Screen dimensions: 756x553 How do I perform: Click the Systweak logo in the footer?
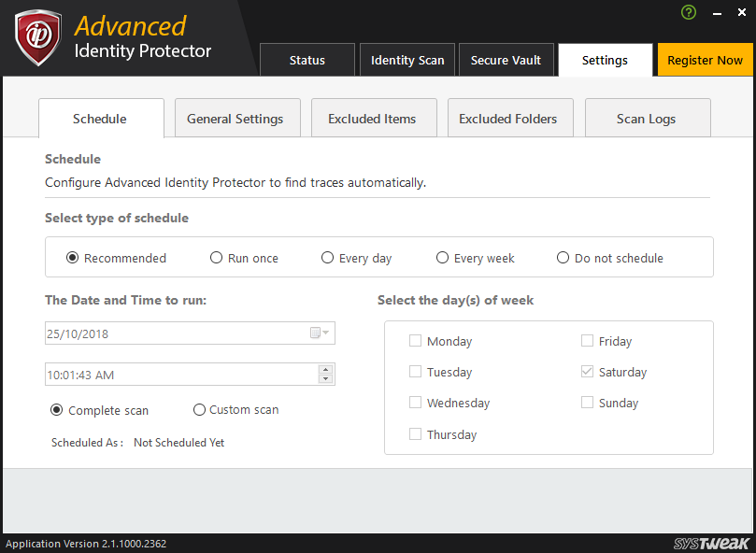click(x=712, y=543)
